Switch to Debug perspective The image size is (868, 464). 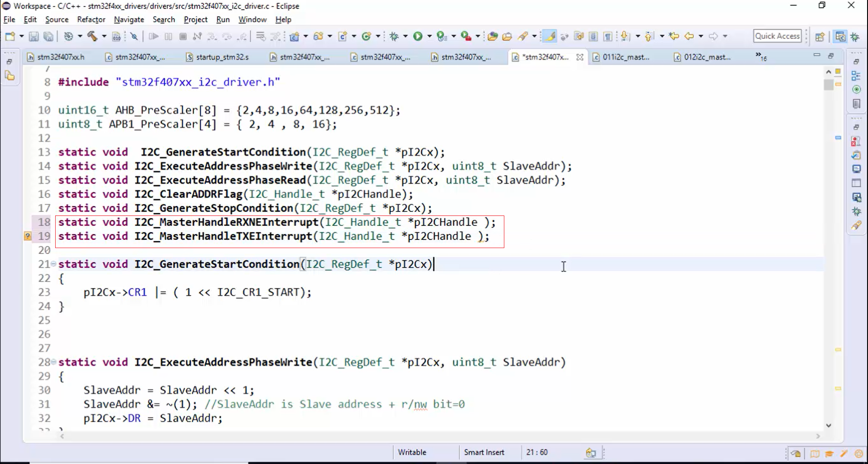[x=855, y=37]
